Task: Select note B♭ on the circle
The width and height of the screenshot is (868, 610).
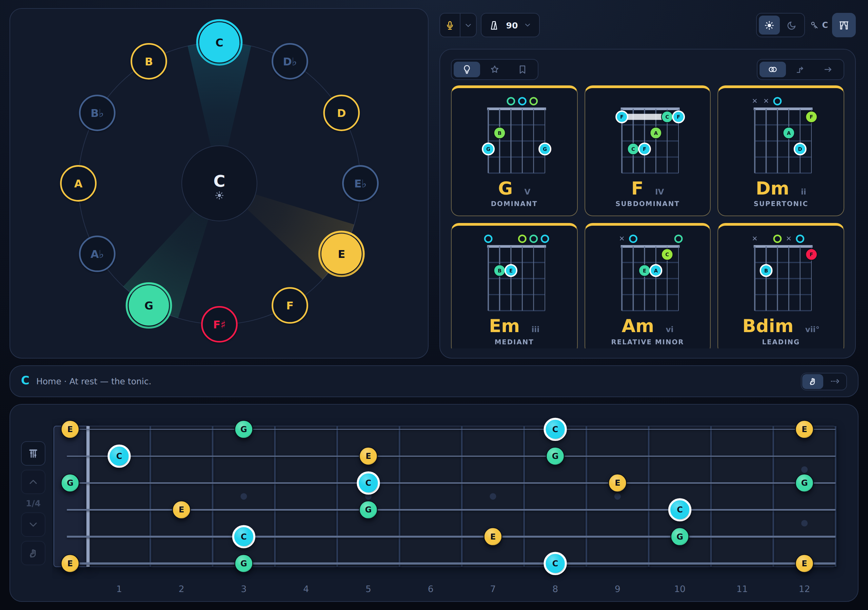Action: [97, 113]
